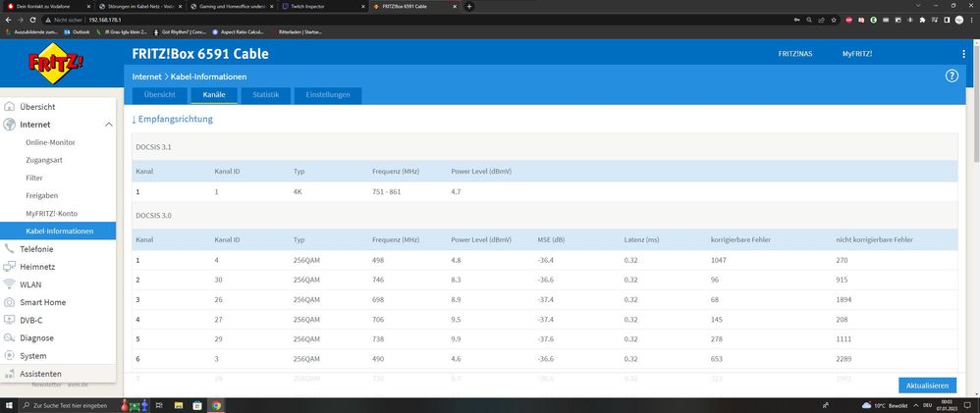Collapse the Internet menu section

click(108, 125)
